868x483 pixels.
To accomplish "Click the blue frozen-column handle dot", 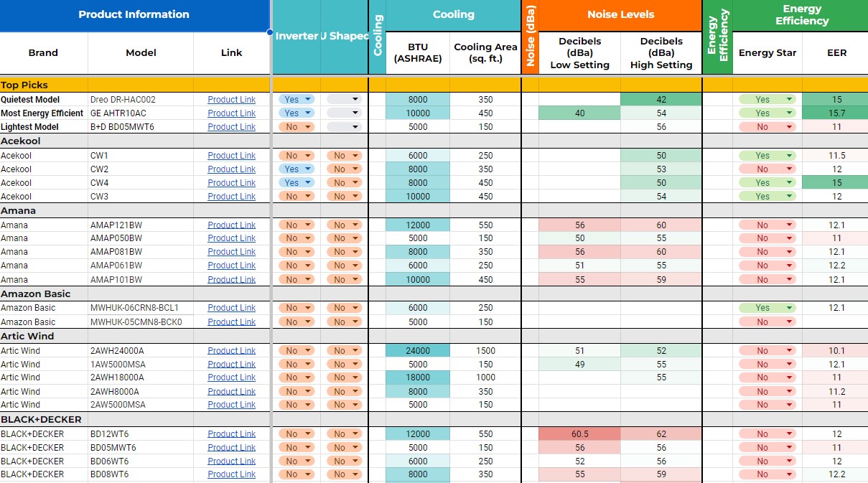I will [270, 32].
